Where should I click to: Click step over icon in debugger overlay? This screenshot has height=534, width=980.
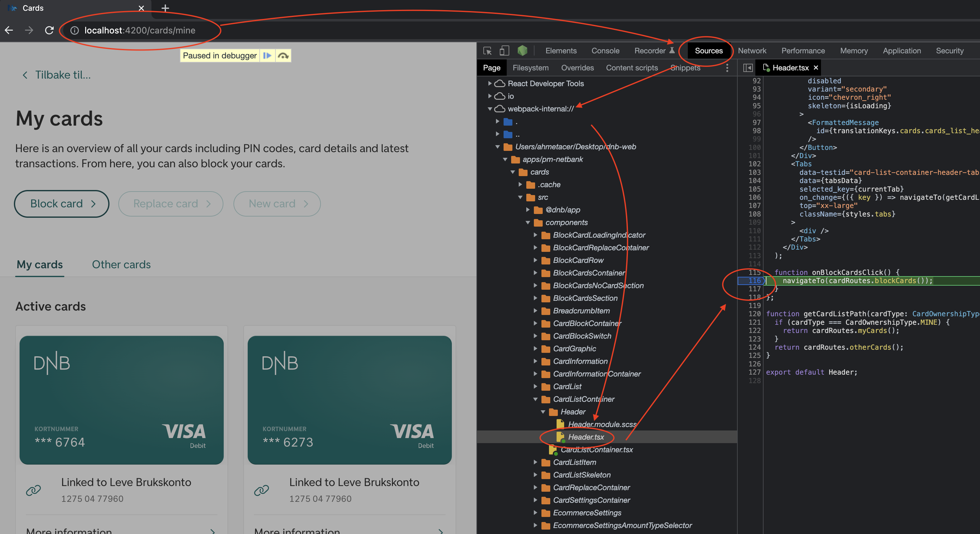tap(283, 56)
